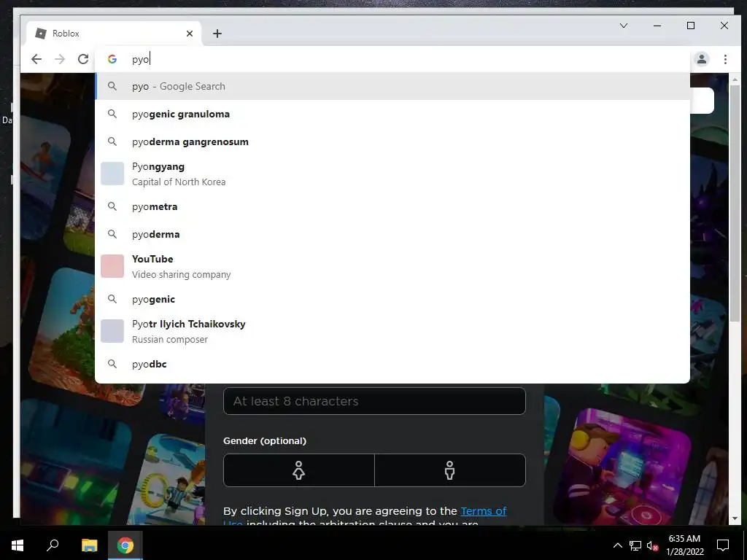Click the network tray icon
Screen dimensions: 747x560
pos(635,545)
